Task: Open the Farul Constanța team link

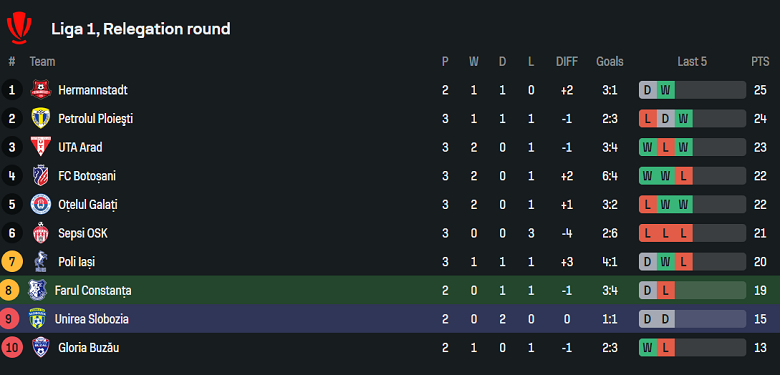Action: [x=93, y=290]
